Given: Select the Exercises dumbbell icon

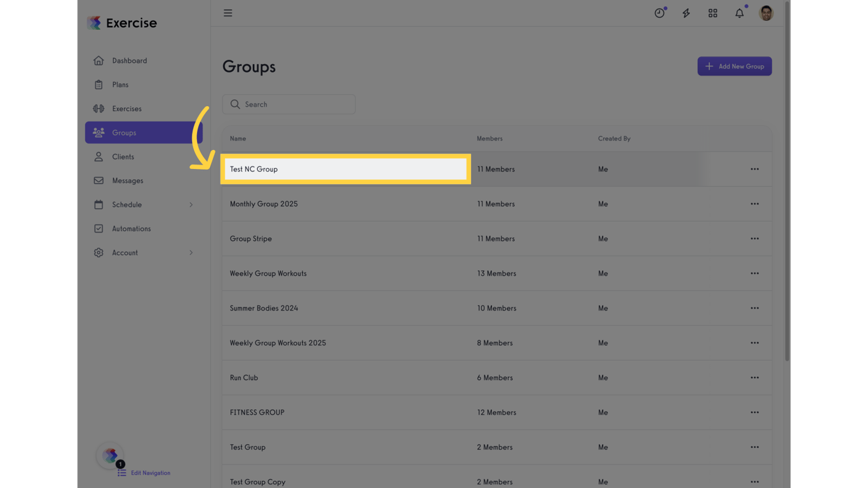Looking at the screenshot, I should coord(98,109).
